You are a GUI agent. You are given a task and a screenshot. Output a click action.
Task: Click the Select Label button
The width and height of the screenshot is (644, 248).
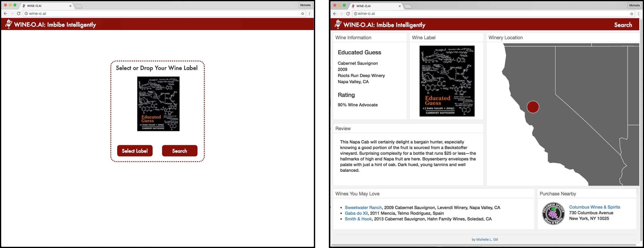[x=135, y=151]
